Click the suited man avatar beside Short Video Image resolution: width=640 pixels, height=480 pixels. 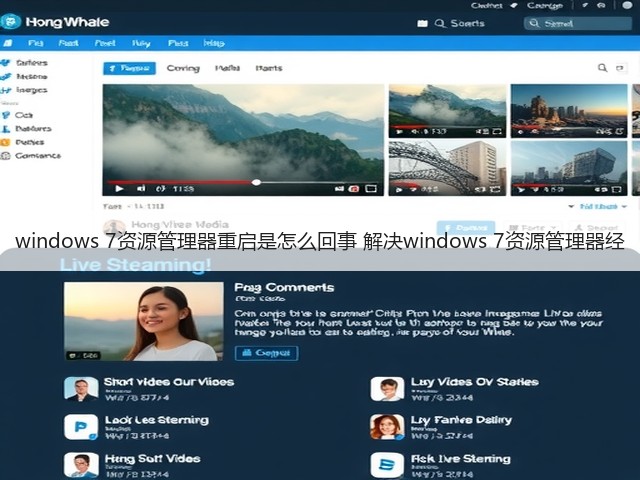(x=81, y=389)
